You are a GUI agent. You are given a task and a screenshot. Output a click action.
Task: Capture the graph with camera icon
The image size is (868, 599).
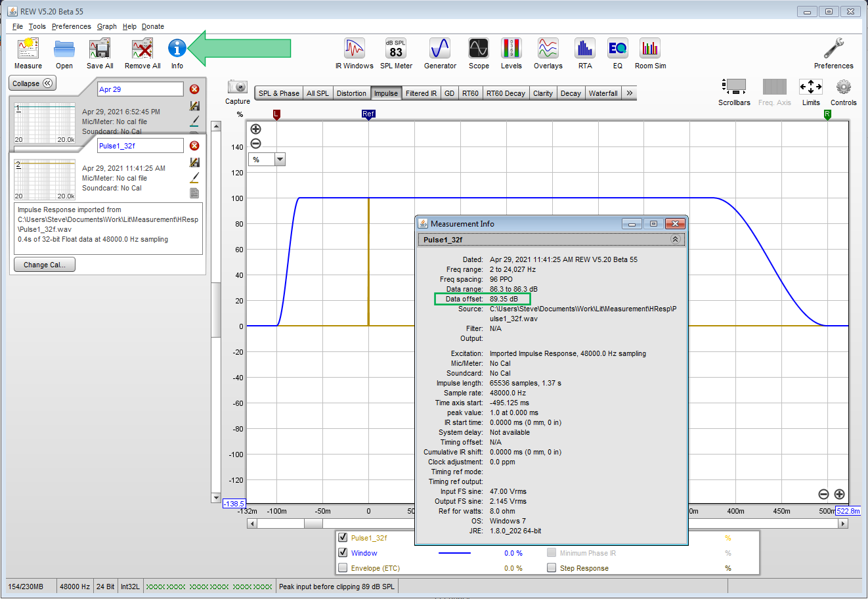(237, 87)
